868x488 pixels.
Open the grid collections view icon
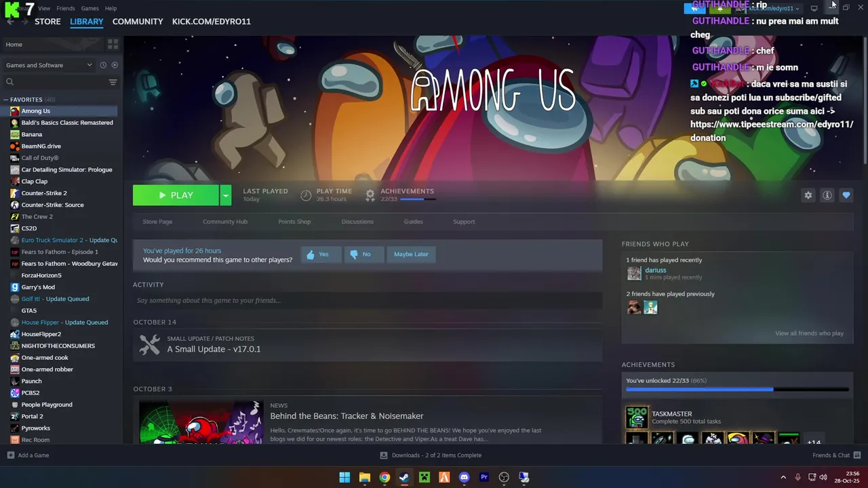(113, 44)
